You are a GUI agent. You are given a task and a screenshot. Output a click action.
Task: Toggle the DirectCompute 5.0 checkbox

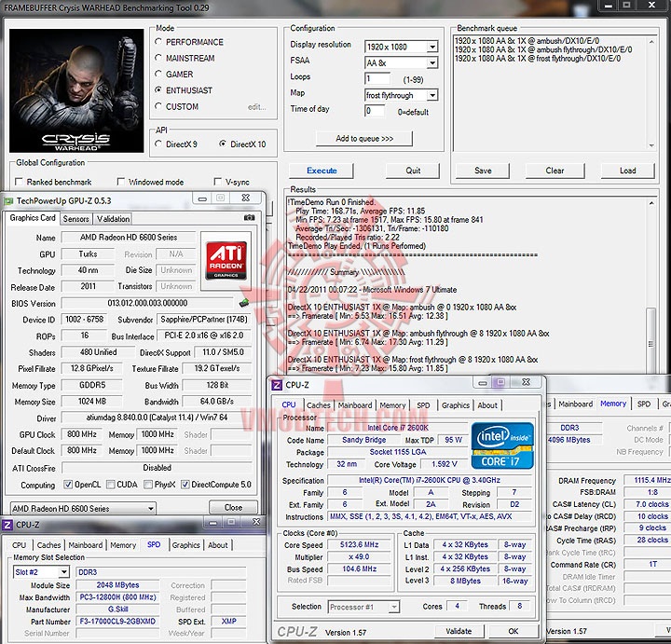coord(185,485)
